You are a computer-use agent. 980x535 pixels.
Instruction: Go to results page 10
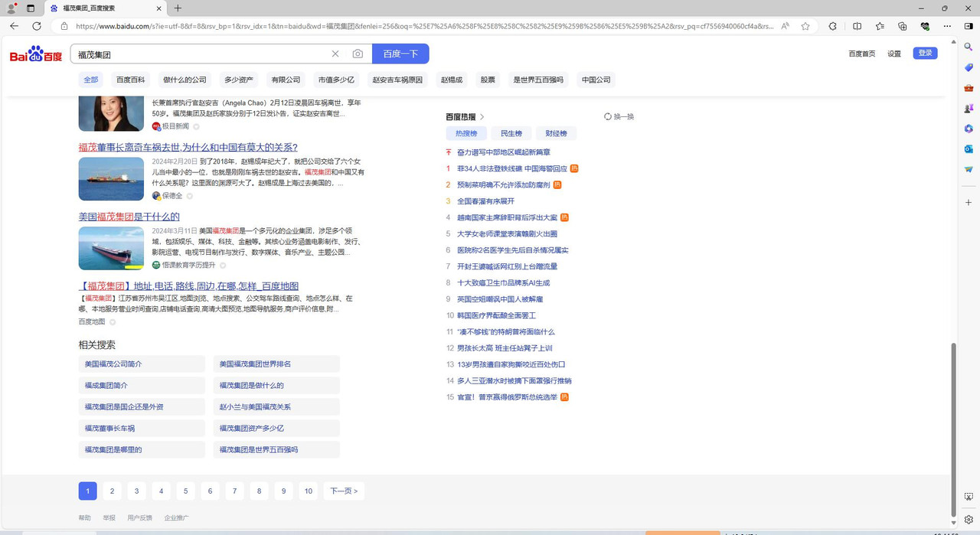pyautogui.click(x=308, y=491)
